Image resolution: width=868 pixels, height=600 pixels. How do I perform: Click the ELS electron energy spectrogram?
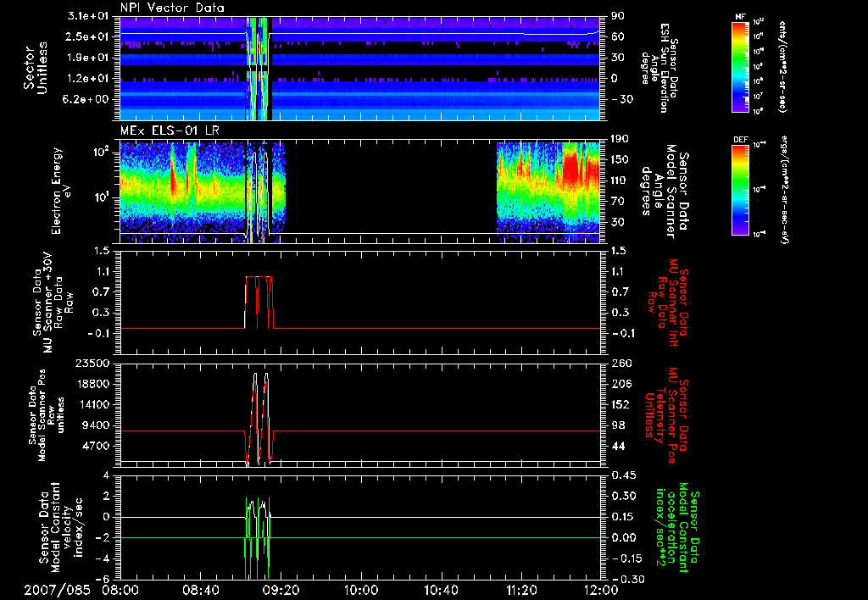(x=360, y=191)
